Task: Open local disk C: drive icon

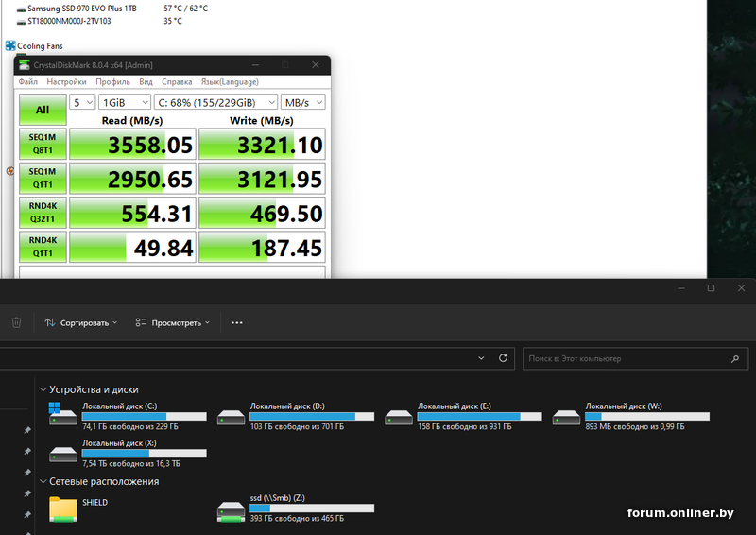Action: click(x=63, y=417)
